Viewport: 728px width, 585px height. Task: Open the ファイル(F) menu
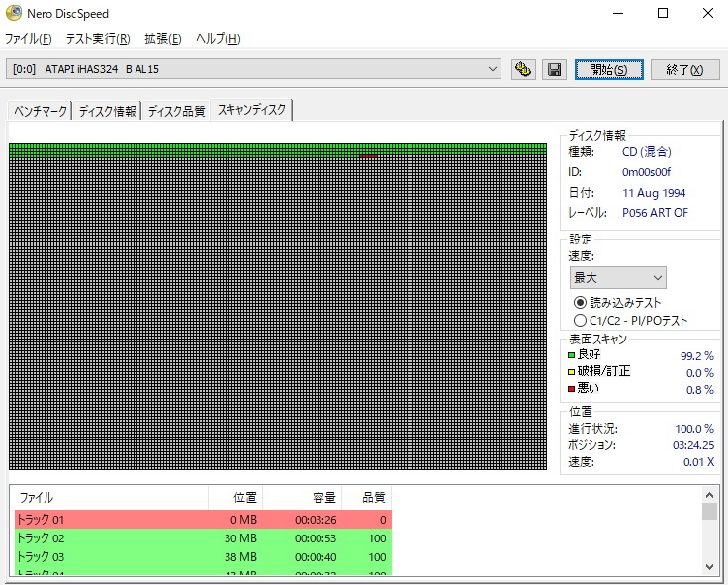(x=29, y=38)
